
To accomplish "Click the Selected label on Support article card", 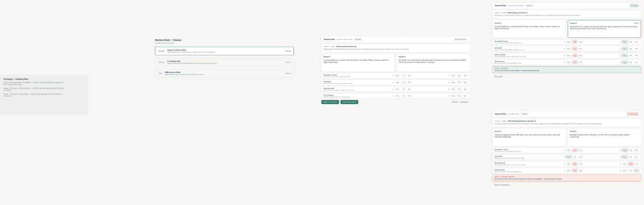I will 288,51.
